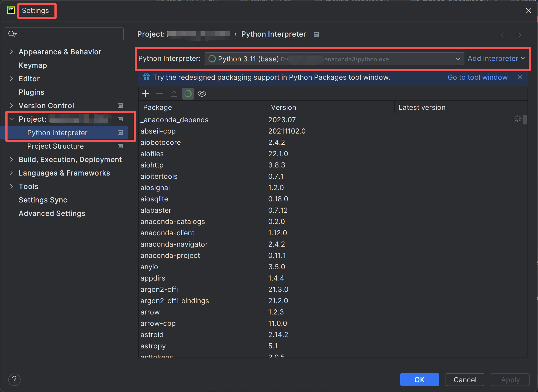Click the back navigation arrow
This screenshot has width=538, height=392.
tap(504, 35)
